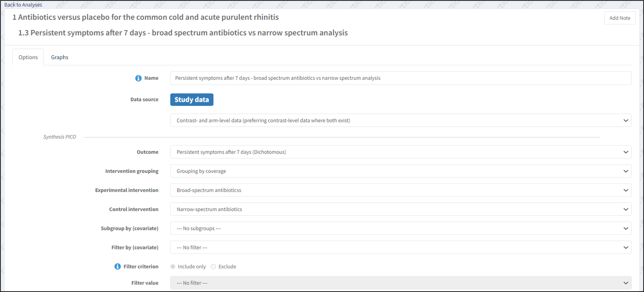Screen dimensions: 644x292
Task: Select the Include only radio button
Action: click(x=173, y=266)
